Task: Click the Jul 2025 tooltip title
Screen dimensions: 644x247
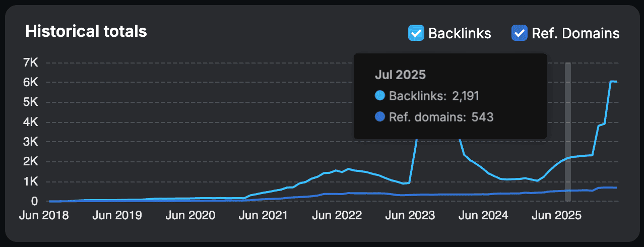Action: (x=400, y=75)
